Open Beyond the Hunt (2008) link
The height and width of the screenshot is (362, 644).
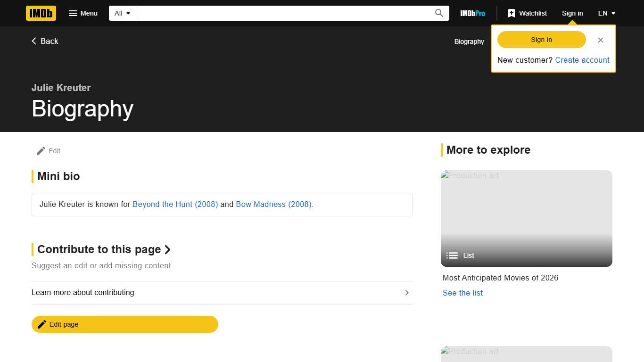tap(175, 204)
